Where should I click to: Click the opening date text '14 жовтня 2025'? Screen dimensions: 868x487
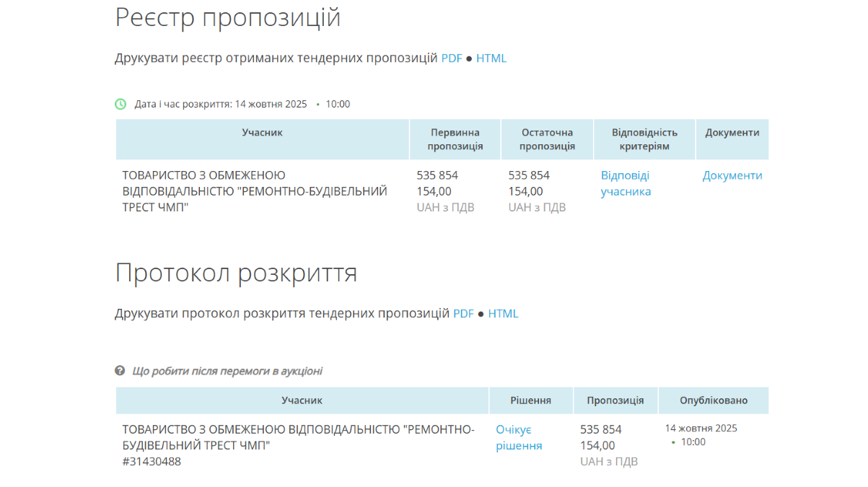pos(271,104)
